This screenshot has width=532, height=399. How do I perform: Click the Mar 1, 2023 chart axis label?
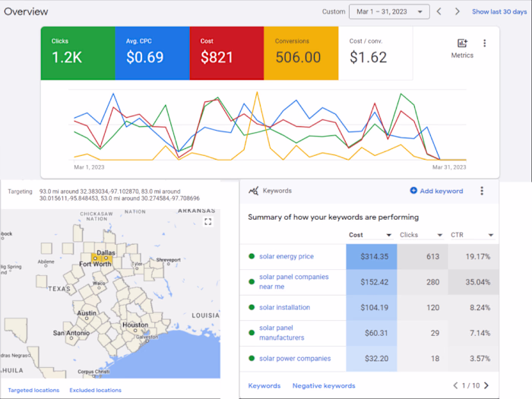pos(89,167)
